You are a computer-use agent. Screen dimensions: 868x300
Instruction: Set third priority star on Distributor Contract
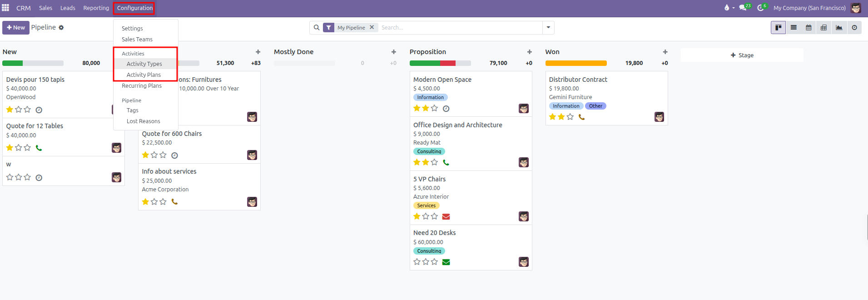click(570, 117)
